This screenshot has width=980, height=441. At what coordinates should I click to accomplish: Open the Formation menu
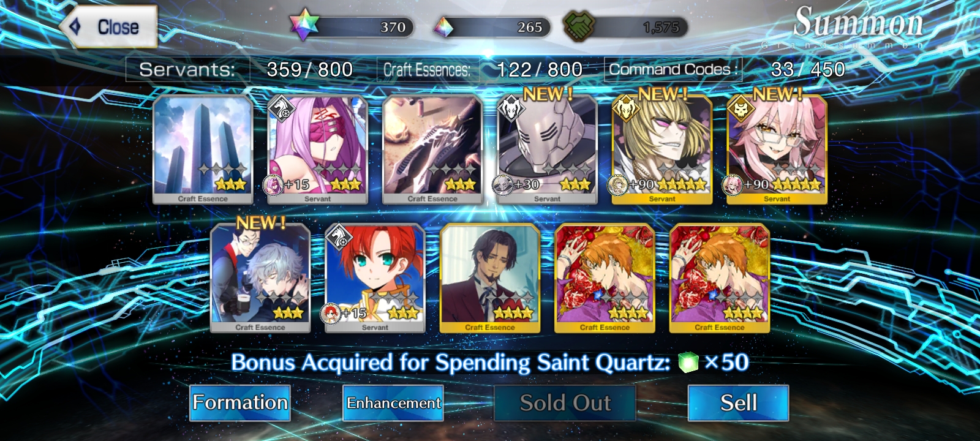click(x=240, y=402)
